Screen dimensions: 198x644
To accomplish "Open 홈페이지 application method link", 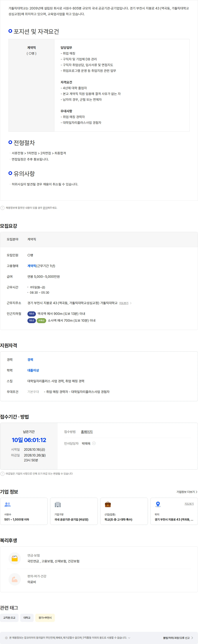I will click(87, 432).
